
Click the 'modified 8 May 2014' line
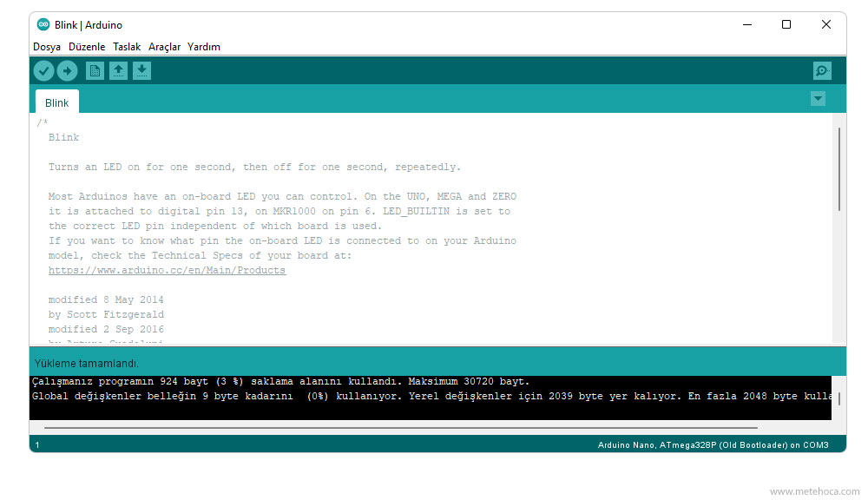(x=106, y=299)
